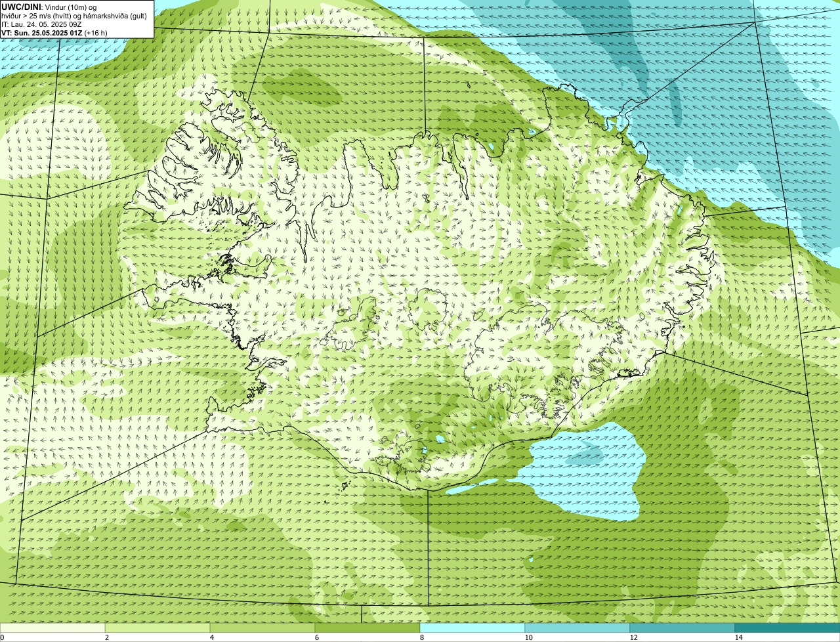
Task: Click the "6" label on the wind scale
Action: [x=316, y=637]
